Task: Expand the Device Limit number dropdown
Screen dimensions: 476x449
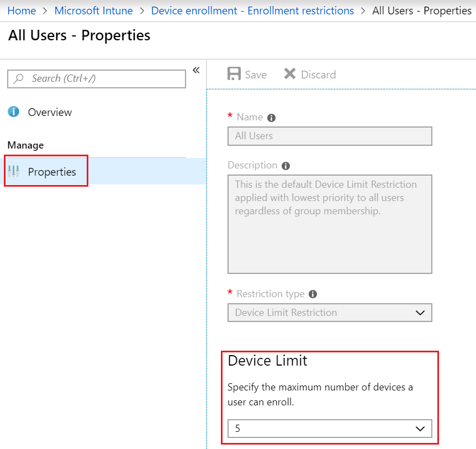Action: point(330,429)
